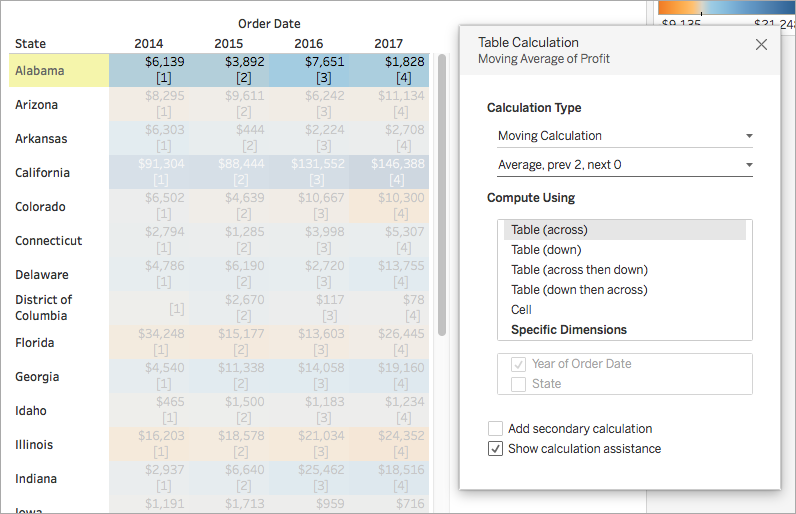Enable Add secondary calculation

495,429
